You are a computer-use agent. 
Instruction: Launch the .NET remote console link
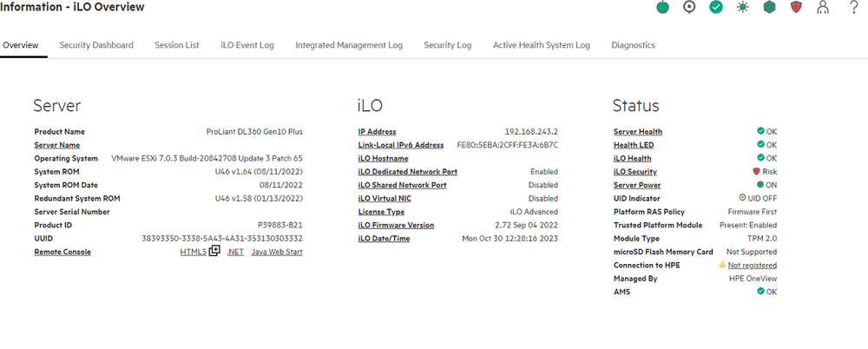click(235, 252)
